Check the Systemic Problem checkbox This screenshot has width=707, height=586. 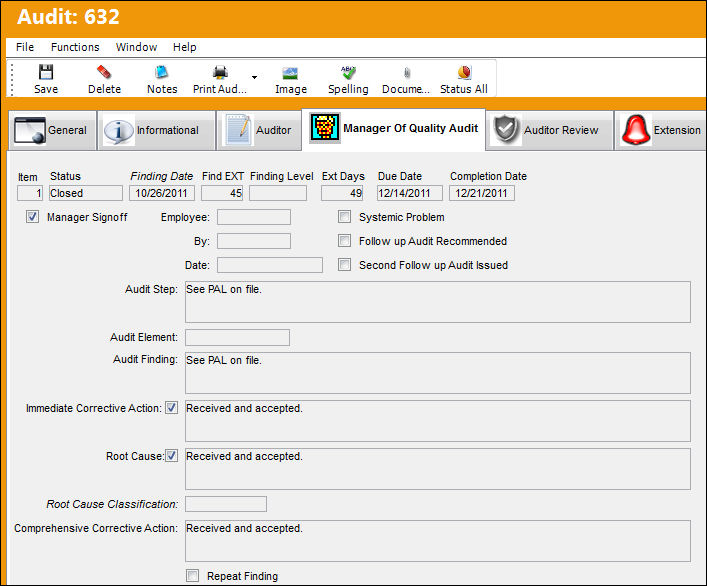344,217
